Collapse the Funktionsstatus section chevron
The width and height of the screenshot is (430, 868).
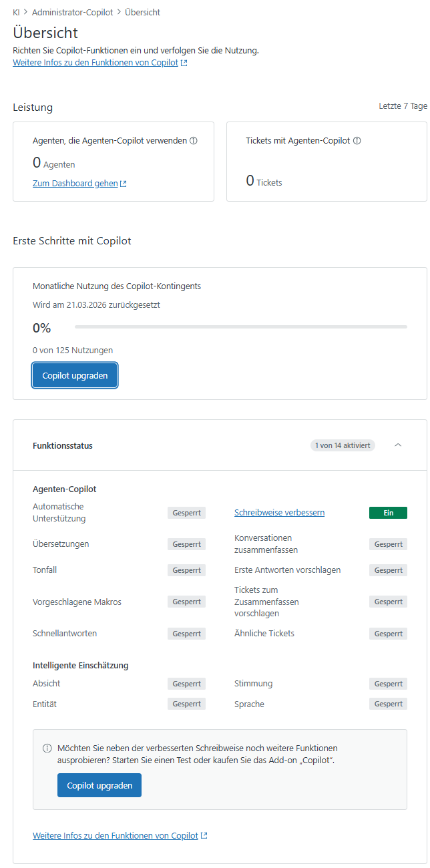pyautogui.click(x=398, y=445)
